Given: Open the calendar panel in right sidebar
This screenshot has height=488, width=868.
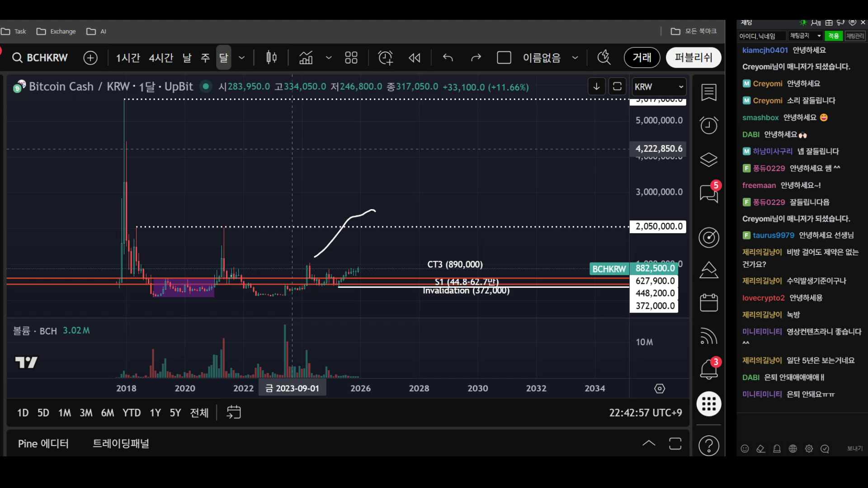Looking at the screenshot, I should coord(709,303).
